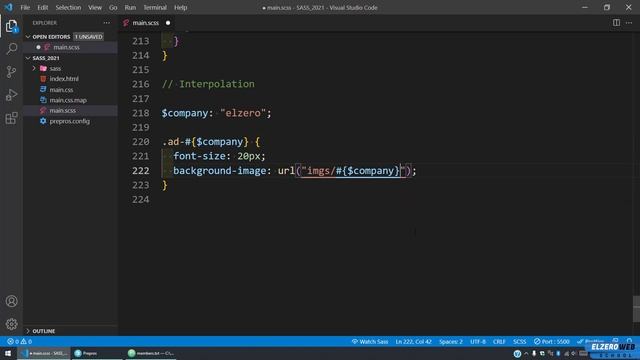
Task: Open the Explorer view in the activity bar
Action: 11,26
